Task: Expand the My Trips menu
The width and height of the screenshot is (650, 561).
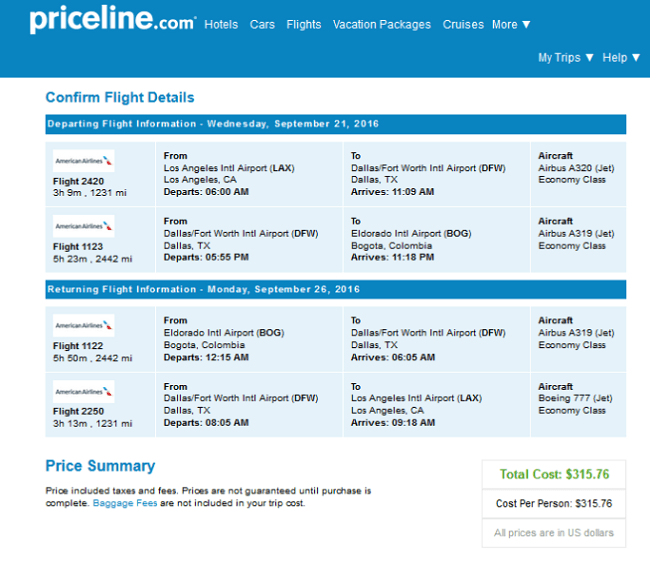Action: click(565, 57)
